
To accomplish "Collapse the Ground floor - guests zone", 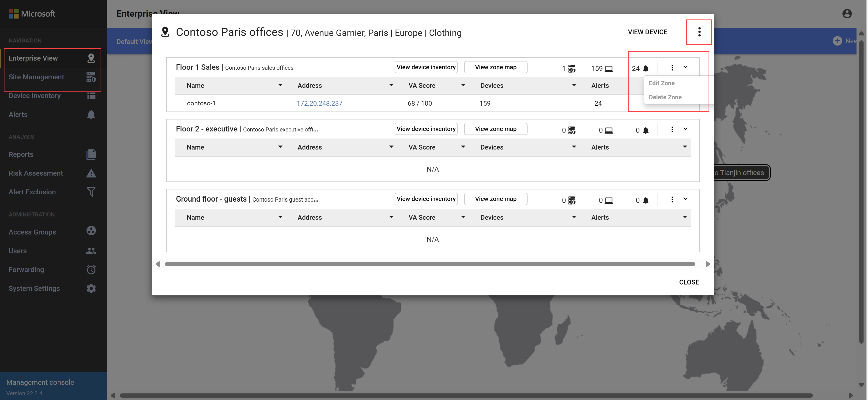I will 685,199.
